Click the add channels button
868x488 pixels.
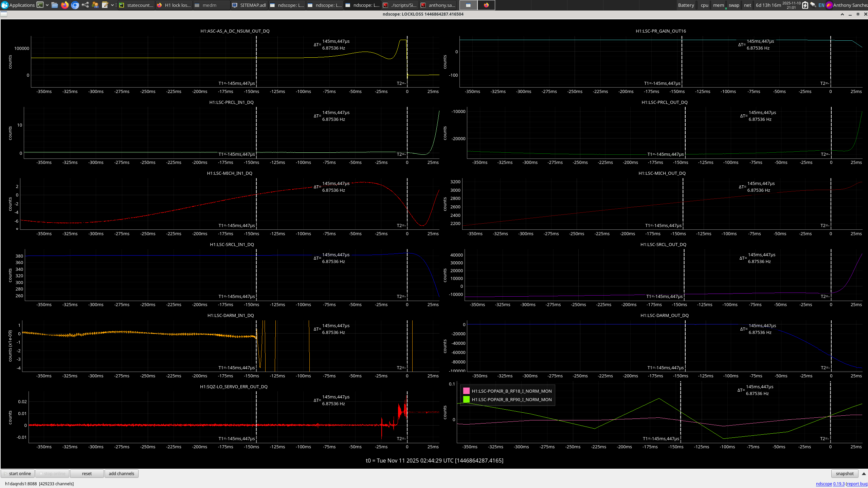[x=121, y=473]
